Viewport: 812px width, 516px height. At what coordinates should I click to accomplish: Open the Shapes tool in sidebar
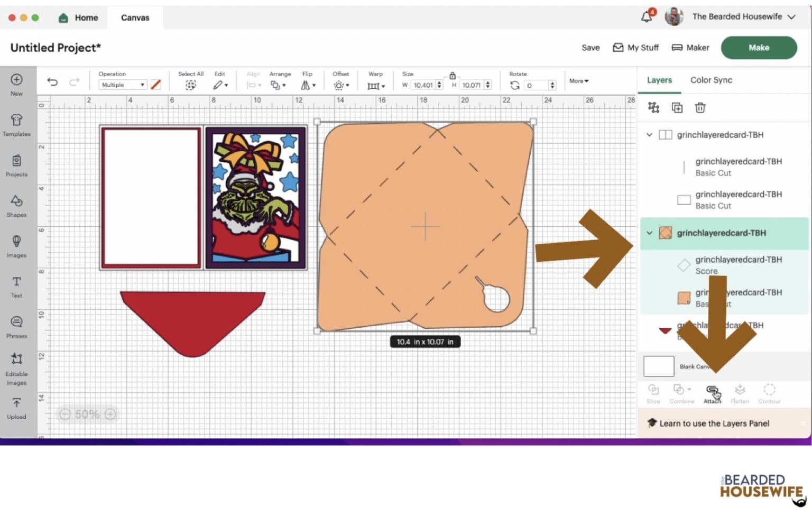pyautogui.click(x=16, y=205)
